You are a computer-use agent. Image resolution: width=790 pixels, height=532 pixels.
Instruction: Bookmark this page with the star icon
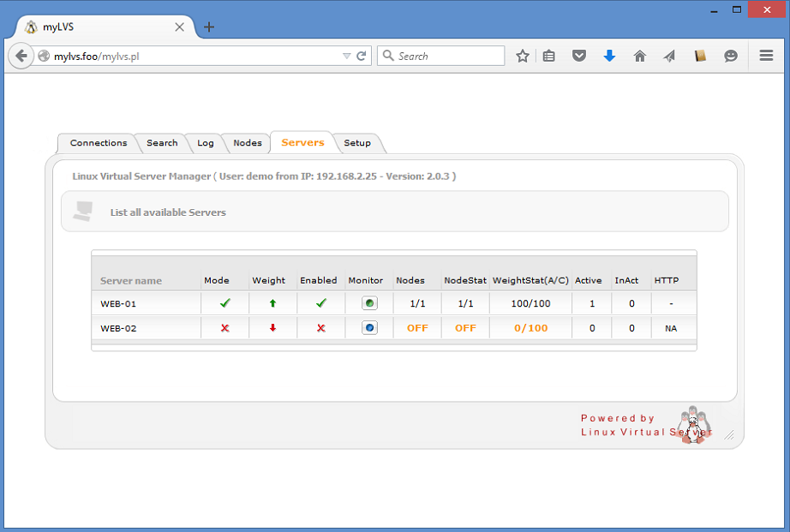coord(523,56)
